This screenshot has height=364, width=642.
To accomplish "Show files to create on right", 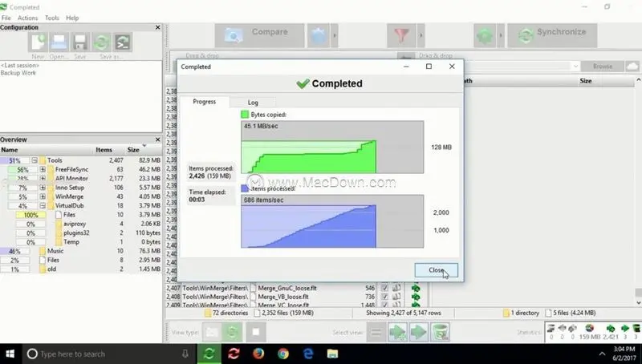I will tap(397, 332).
